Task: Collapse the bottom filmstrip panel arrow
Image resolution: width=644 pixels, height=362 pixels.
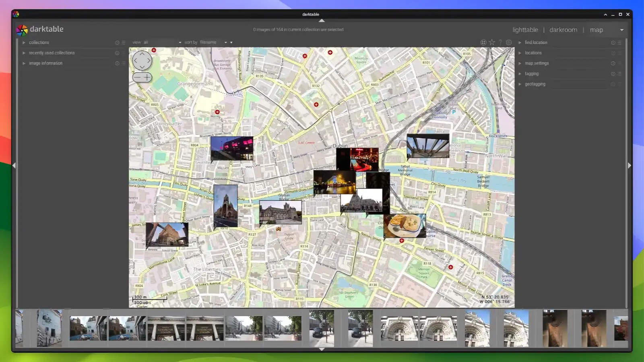Action: pos(322,349)
